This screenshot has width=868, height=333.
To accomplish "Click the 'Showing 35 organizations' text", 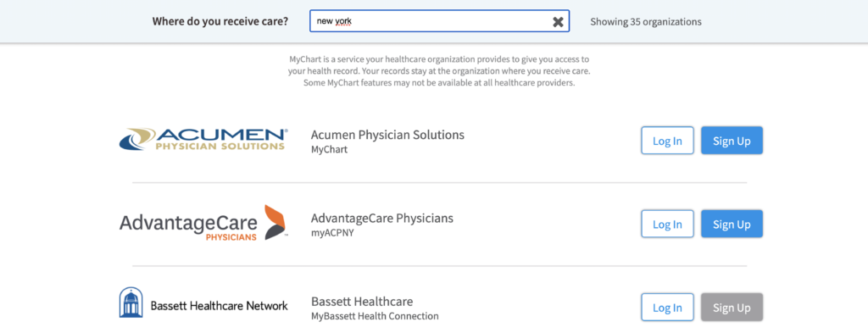I will click(x=645, y=21).
